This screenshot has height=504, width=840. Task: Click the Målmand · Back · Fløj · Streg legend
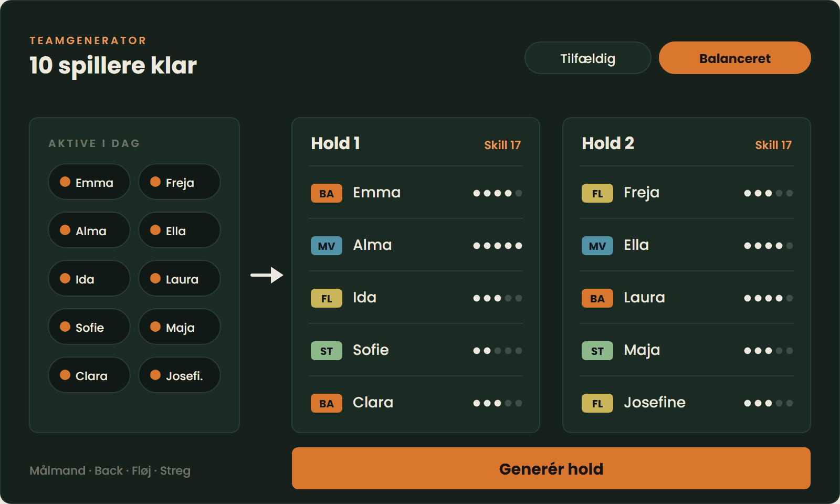110,470
